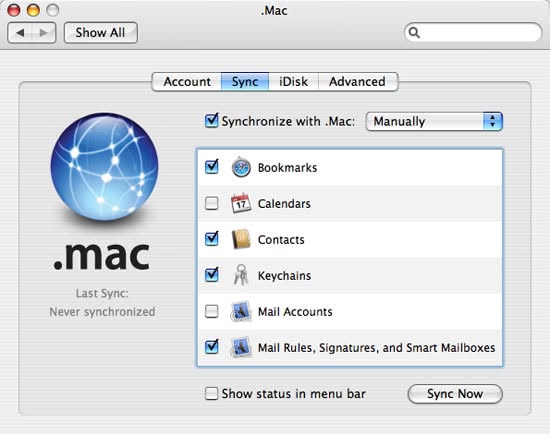Switch to the Account tab
The height and width of the screenshot is (434, 550).
(187, 82)
